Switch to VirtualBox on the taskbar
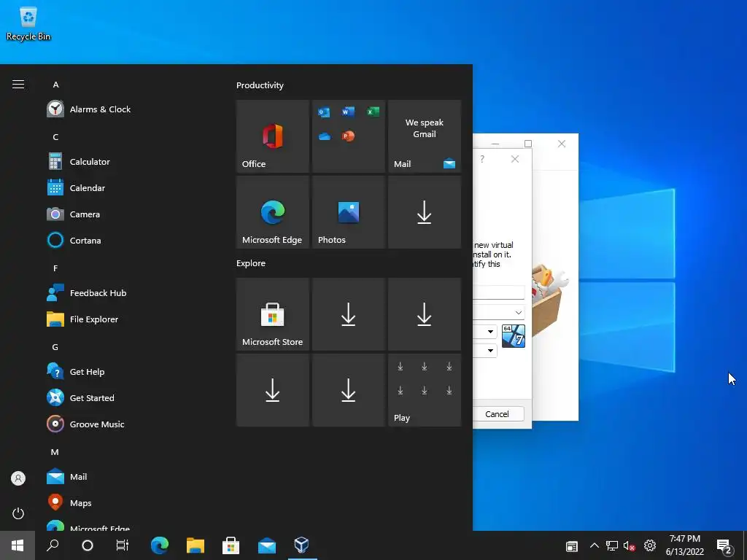Viewport: 747px width, 560px height. (x=302, y=545)
